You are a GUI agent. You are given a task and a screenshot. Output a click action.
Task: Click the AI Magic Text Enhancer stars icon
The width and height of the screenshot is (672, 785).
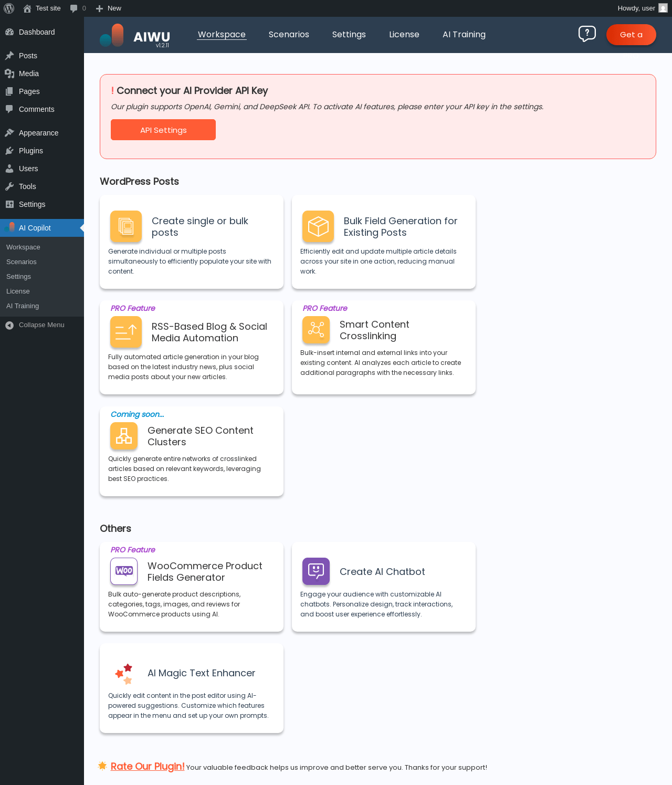point(124,674)
